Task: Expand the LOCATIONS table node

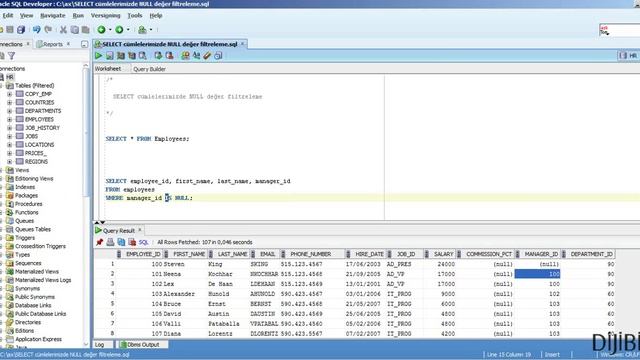Action: point(9,144)
